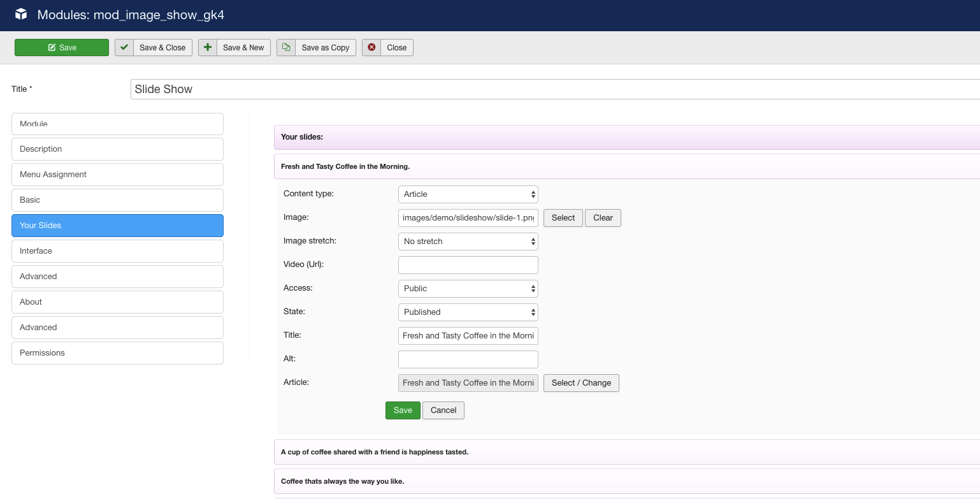
Task: Clear the slide image path
Action: point(603,218)
